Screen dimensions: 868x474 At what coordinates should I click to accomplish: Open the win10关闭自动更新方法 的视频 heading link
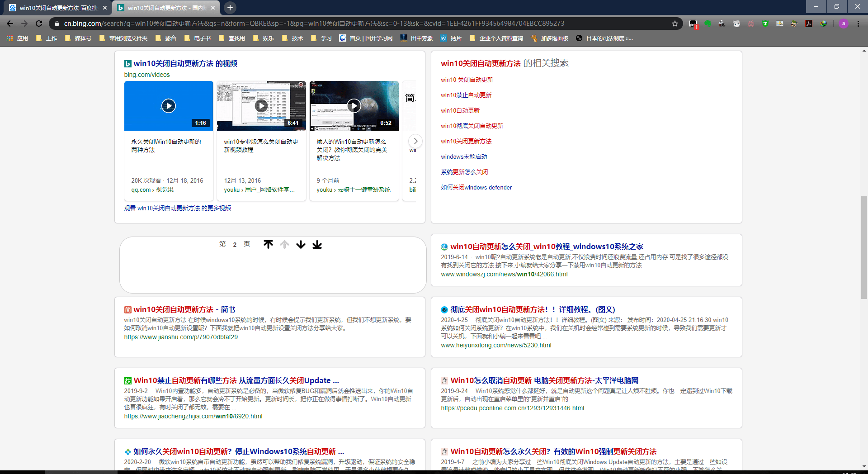tap(185, 64)
